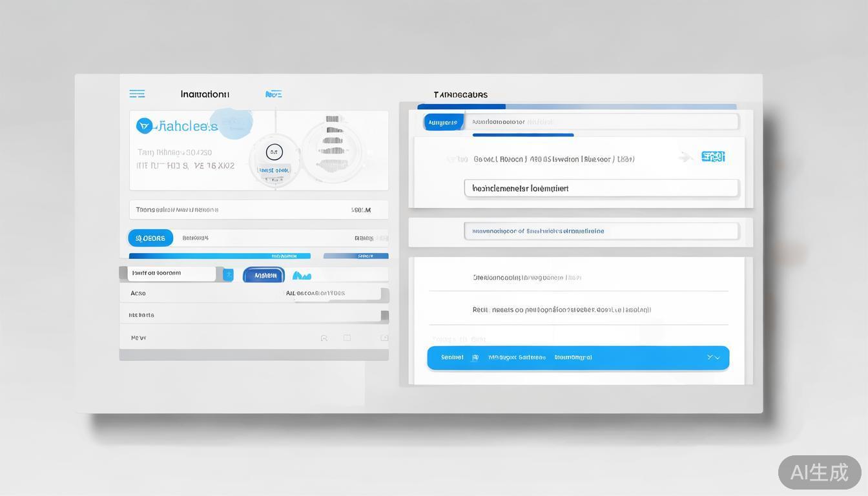
Task: Switch to the blue header tab in the left panel
Action: click(x=273, y=94)
